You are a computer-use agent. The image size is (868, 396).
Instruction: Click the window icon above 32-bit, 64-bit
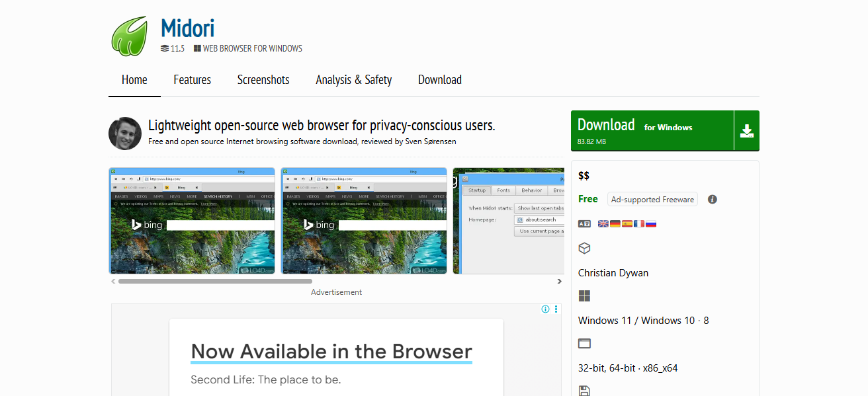[x=584, y=343]
